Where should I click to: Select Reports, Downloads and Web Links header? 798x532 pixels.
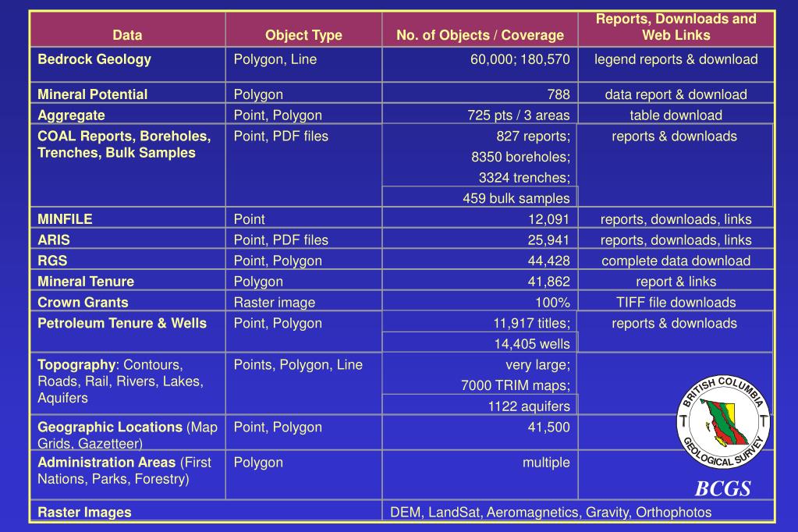tap(676, 27)
